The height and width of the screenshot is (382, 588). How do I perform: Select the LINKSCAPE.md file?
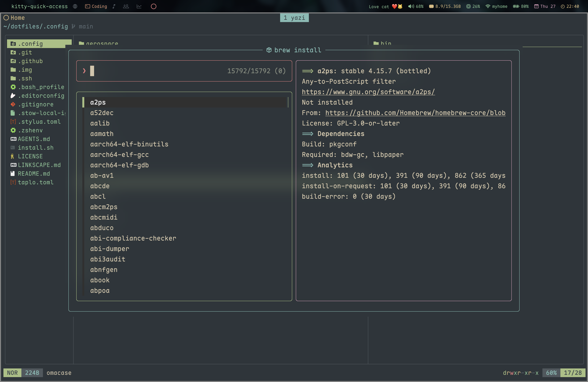click(36, 165)
